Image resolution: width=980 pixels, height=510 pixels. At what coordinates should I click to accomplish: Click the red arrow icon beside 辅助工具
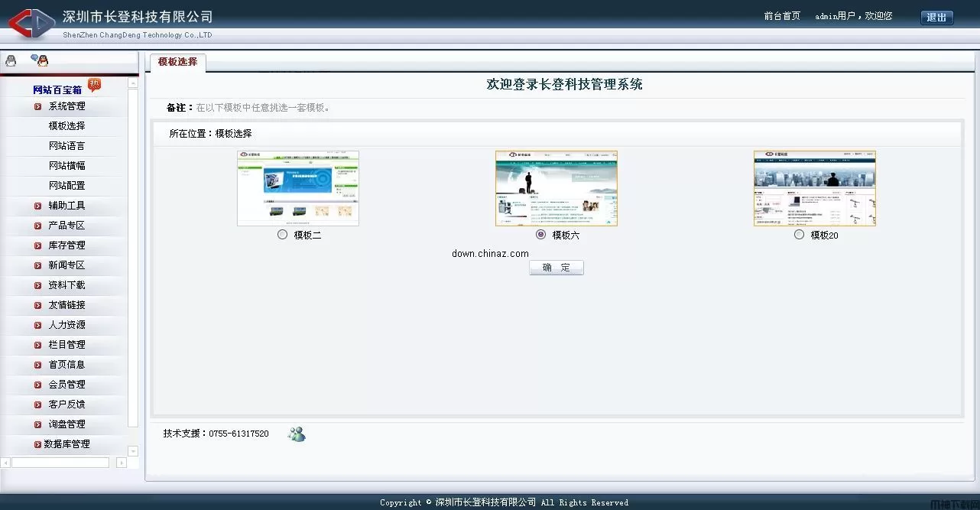click(x=37, y=206)
